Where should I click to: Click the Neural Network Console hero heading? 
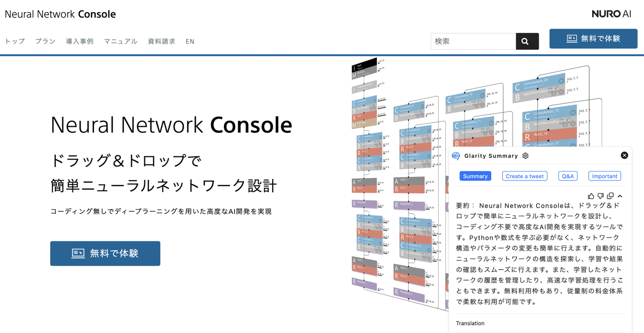click(171, 125)
